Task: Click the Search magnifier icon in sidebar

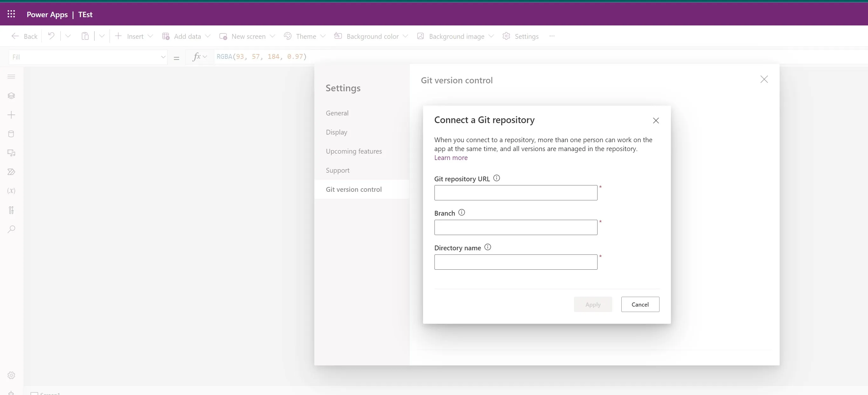Action: pyautogui.click(x=11, y=229)
